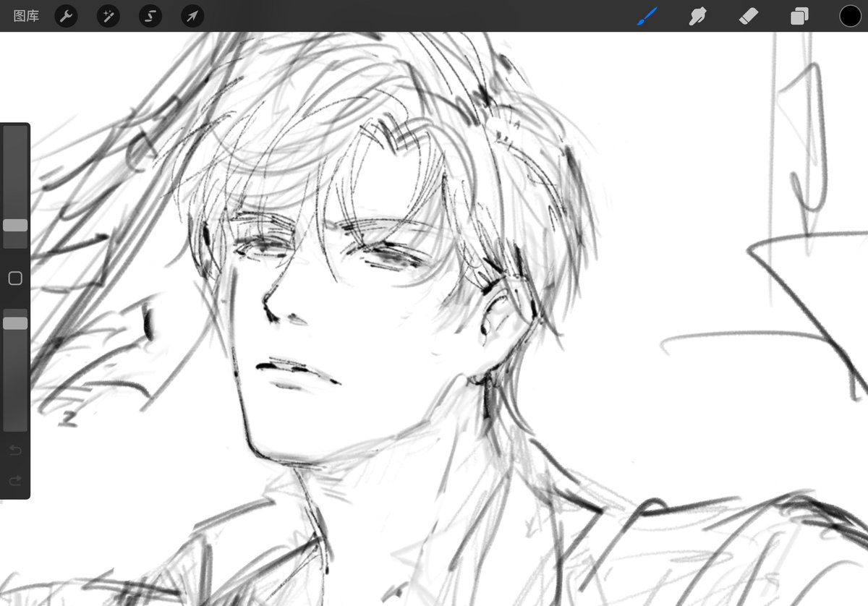This screenshot has height=606, width=868.
Task: Open the black color picker
Action: [x=851, y=16]
